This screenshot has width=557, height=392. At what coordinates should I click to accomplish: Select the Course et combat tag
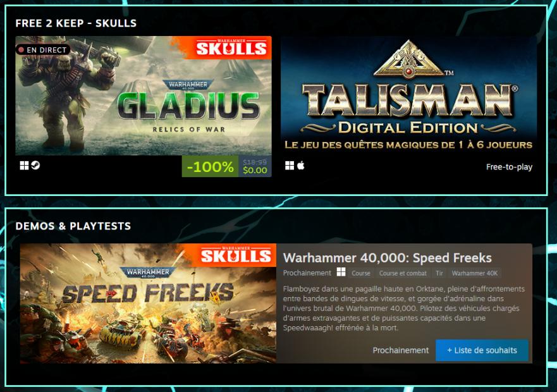(x=403, y=273)
